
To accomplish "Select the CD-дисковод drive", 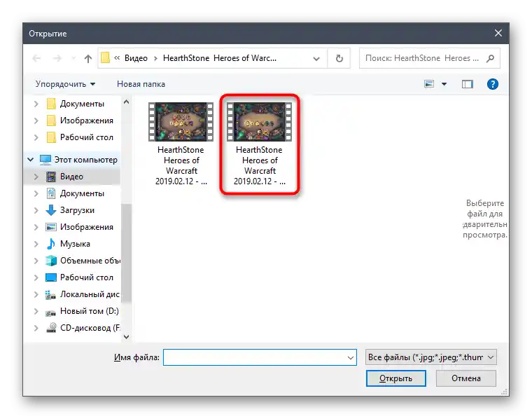I will coord(90,328).
